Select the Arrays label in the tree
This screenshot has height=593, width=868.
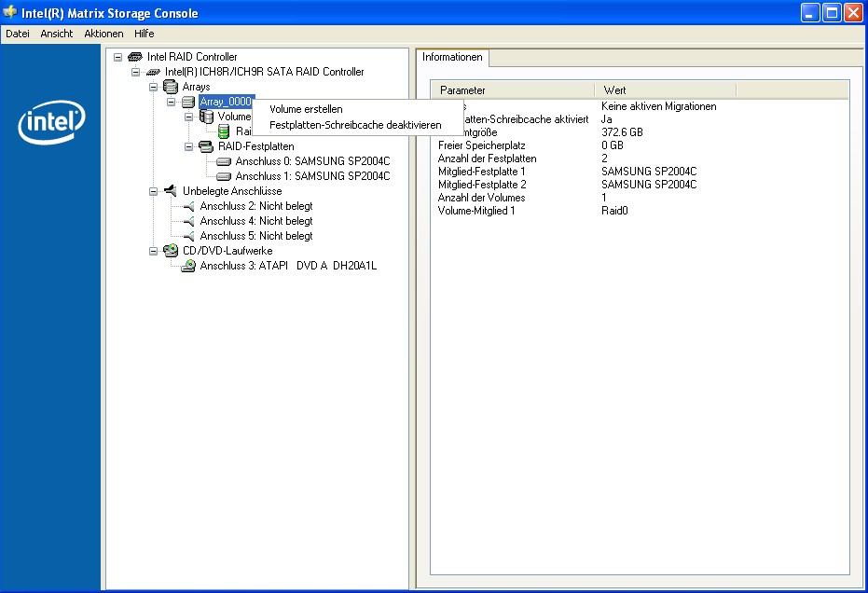coord(196,87)
